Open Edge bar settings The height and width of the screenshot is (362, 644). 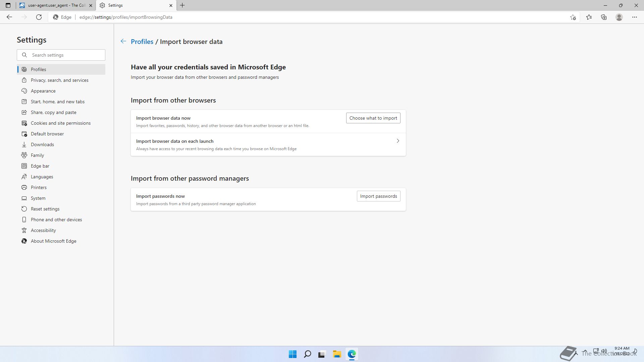coord(61,166)
